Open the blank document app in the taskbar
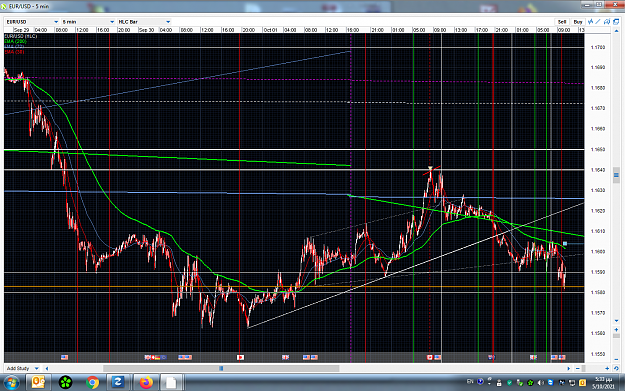Screen dimensions: 625x391 [171, 383]
